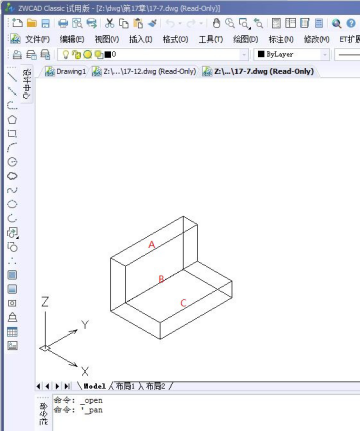Select the Rectangle tool
The image size is (361, 431).
click(x=12, y=134)
